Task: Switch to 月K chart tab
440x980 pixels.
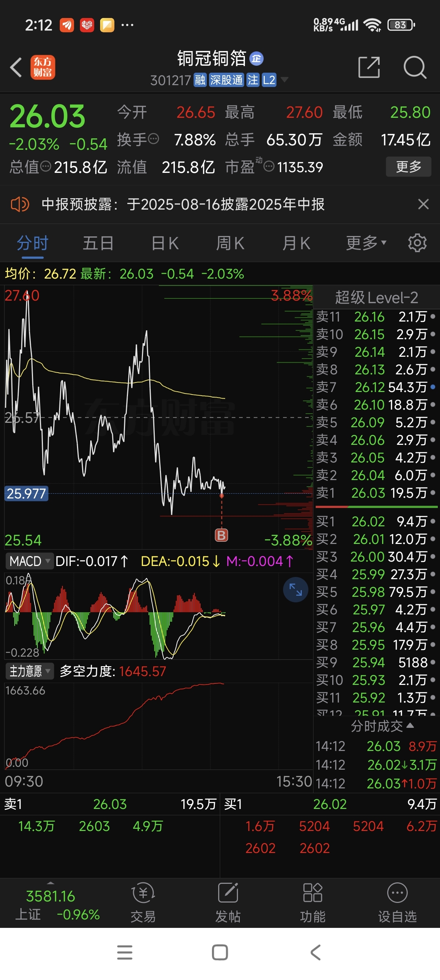Action: 296,243
